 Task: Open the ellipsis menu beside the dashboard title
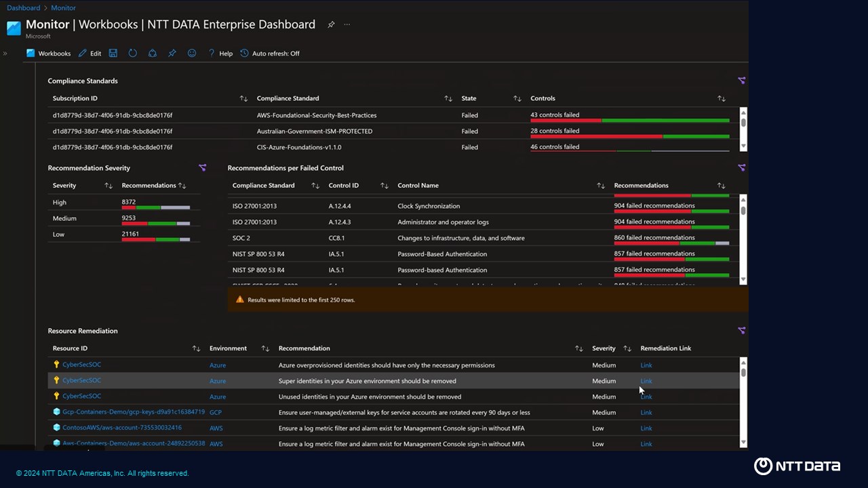pos(347,24)
